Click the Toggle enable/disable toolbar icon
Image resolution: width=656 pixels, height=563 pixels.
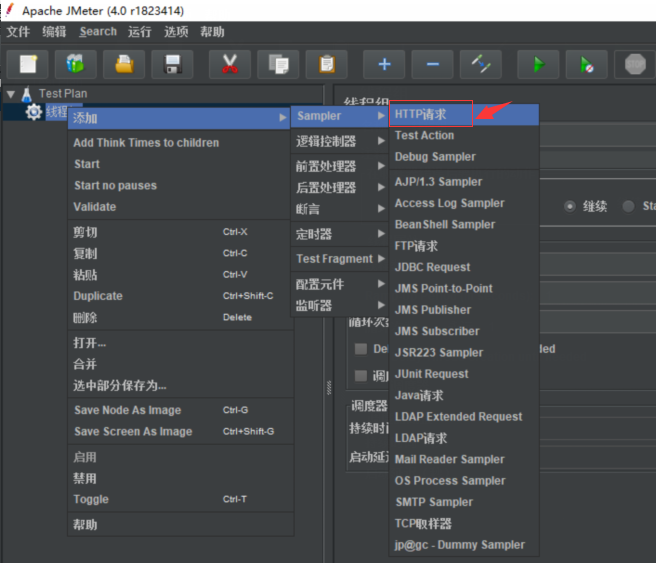coord(481,64)
